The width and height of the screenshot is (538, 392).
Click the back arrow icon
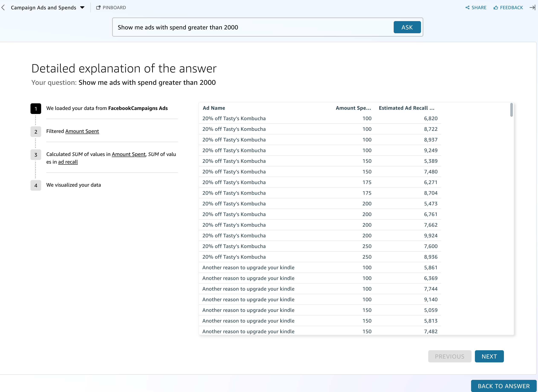(x=3, y=8)
